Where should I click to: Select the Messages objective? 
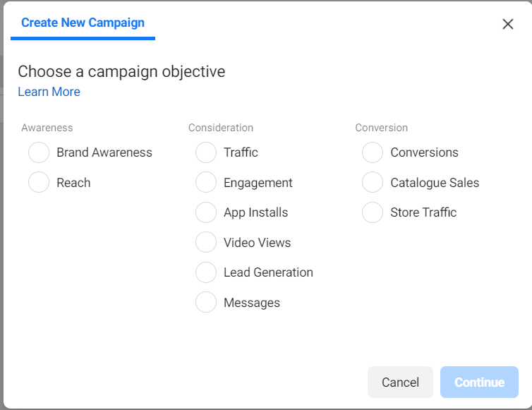tap(206, 303)
